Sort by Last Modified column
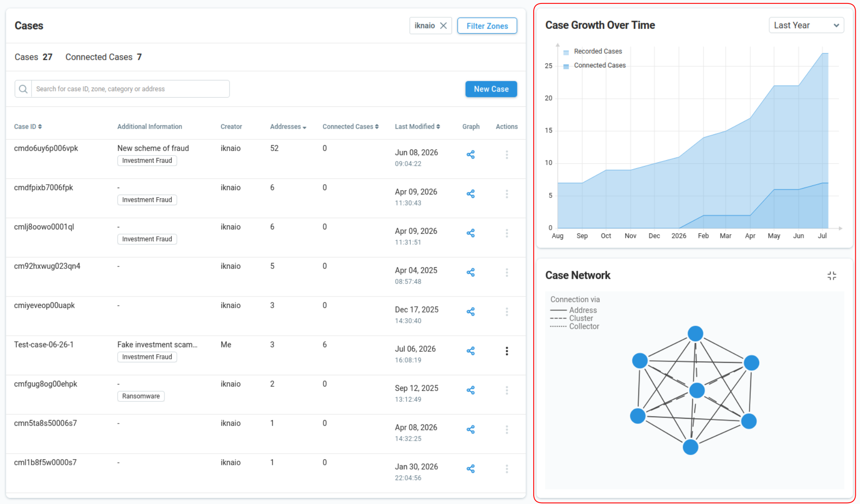 point(417,127)
